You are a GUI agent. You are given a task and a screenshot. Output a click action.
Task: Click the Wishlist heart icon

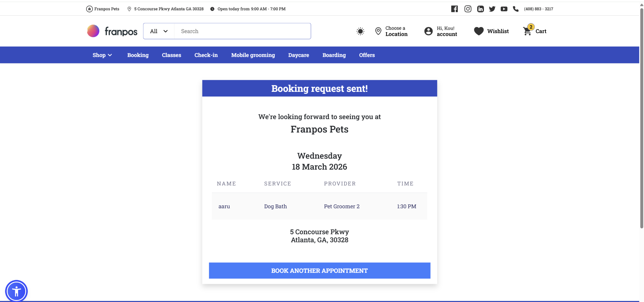(x=479, y=31)
